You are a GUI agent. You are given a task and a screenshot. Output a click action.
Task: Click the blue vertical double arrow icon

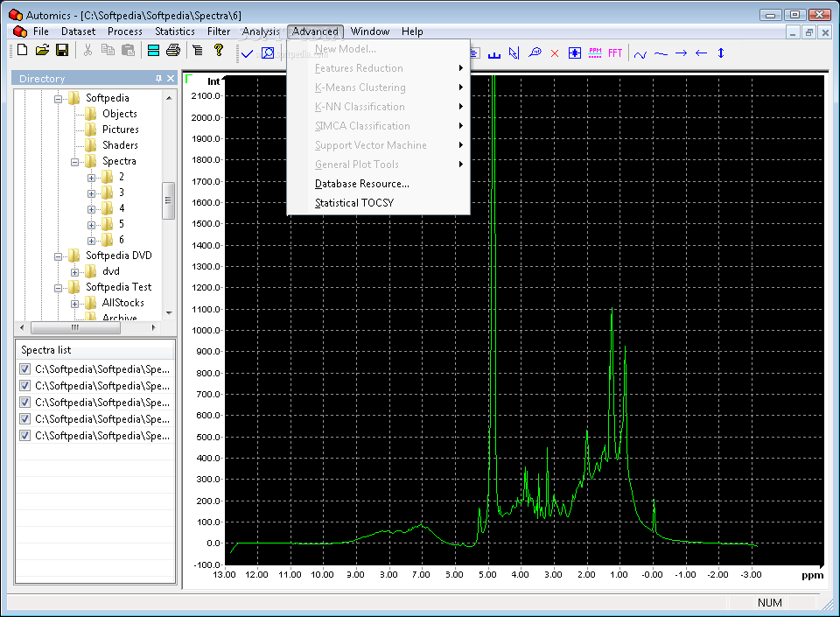tap(721, 53)
